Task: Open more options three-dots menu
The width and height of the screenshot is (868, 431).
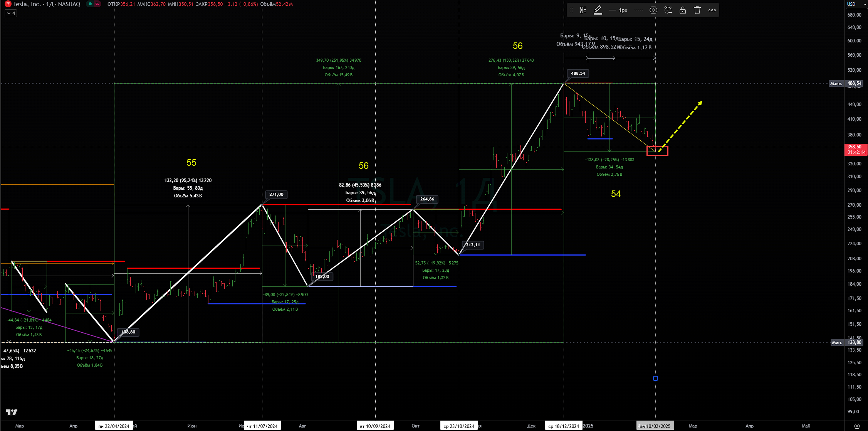Action: click(712, 10)
